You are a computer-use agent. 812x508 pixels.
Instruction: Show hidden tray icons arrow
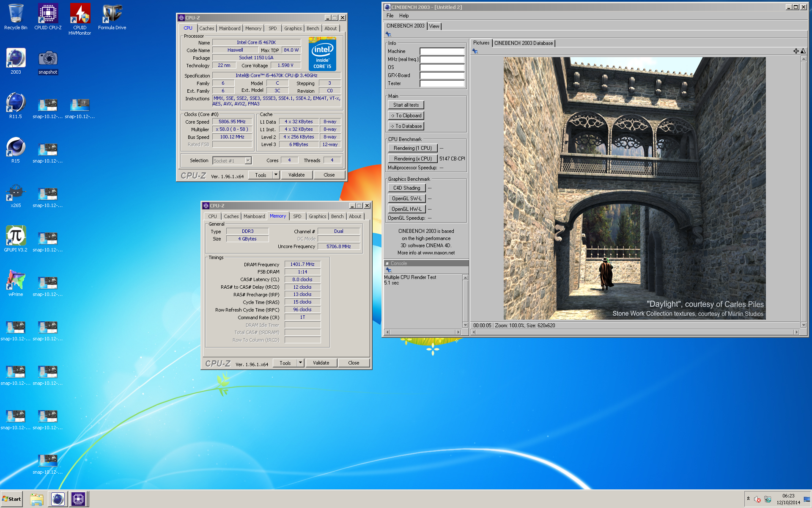tap(748, 499)
